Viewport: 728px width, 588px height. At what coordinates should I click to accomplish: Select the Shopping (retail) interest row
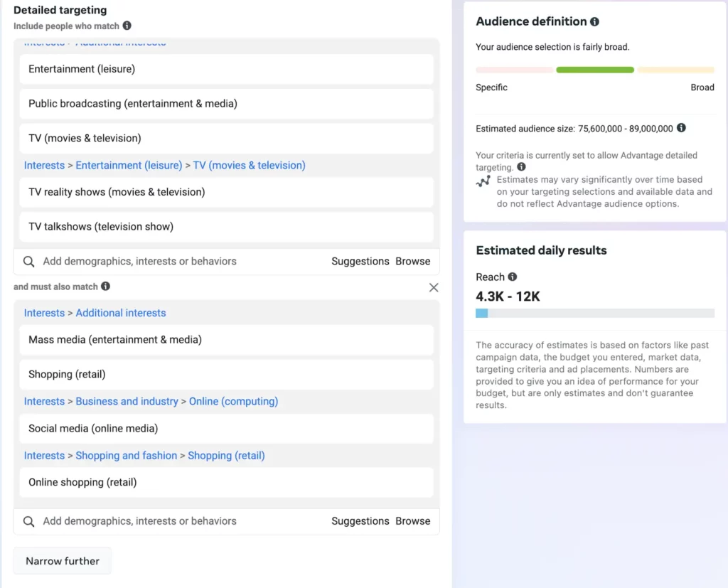click(227, 375)
